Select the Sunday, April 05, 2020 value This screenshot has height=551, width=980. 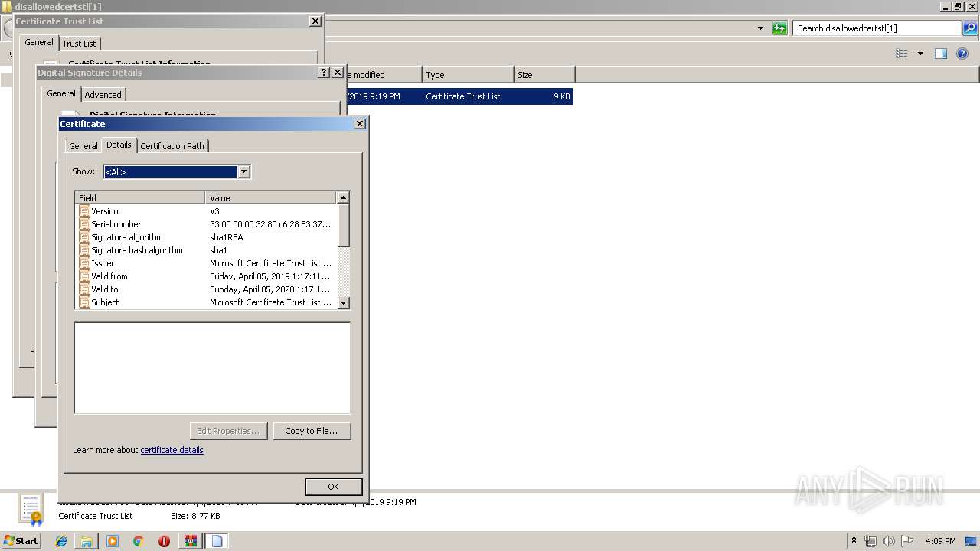[270, 289]
